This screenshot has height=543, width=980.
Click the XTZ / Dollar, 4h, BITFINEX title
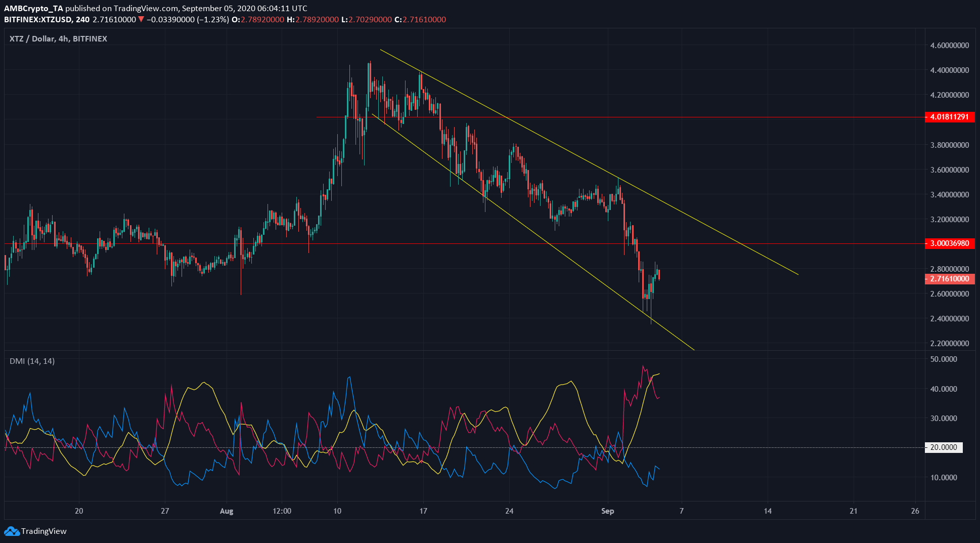[x=58, y=38]
